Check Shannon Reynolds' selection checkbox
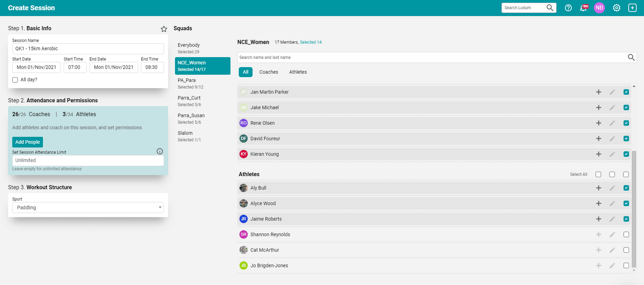This screenshot has width=644, height=285. click(x=626, y=234)
